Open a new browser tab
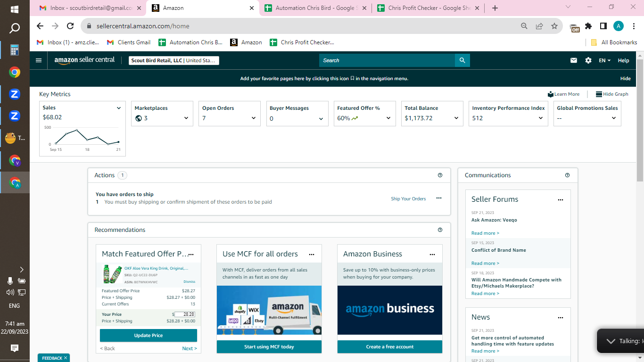Screen dimensions: 644x362 tap(495, 8)
